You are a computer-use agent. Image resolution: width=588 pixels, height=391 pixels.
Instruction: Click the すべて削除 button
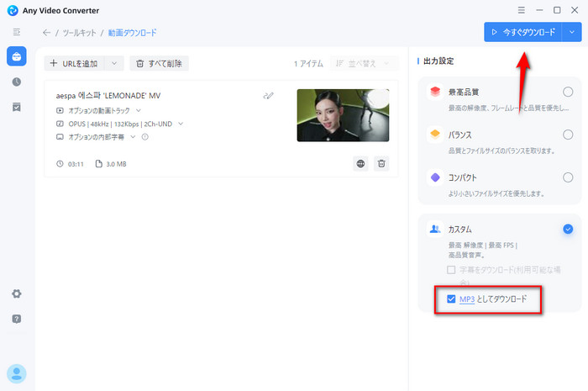pyautogui.click(x=160, y=63)
